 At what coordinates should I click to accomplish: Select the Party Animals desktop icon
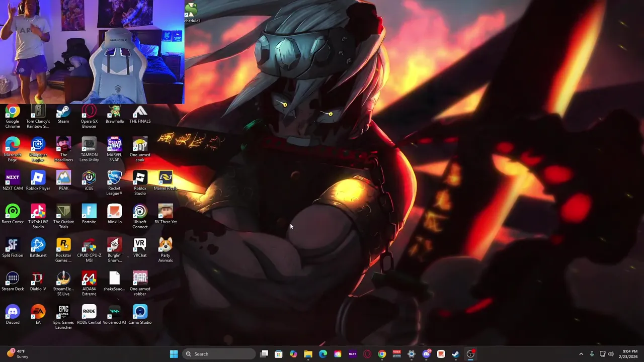166,250
